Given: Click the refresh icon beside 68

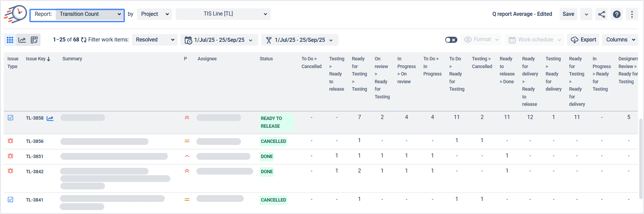Looking at the screenshot, I should tap(84, 40).
